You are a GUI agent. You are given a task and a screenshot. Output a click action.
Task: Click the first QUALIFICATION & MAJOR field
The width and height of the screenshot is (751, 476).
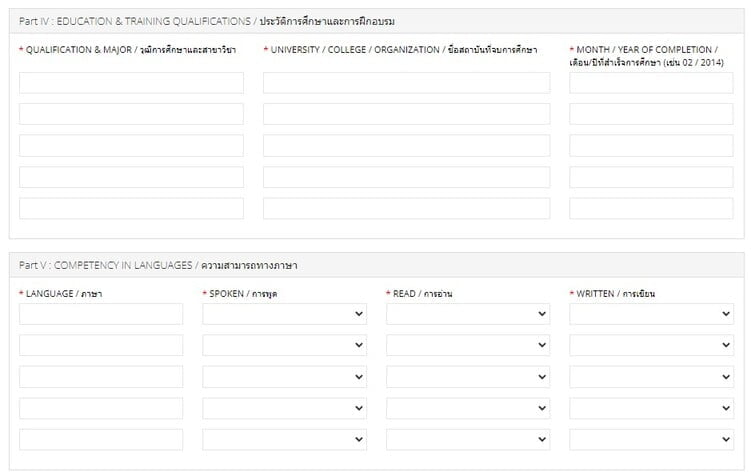[131, 83]
